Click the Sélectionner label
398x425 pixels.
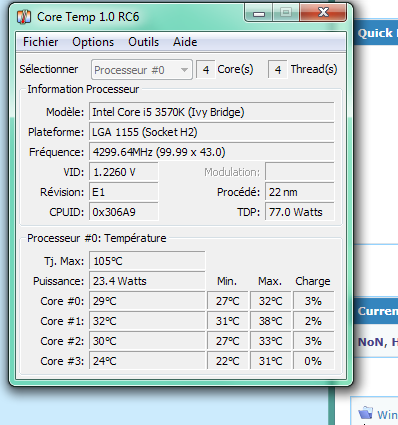click(49, 69)
